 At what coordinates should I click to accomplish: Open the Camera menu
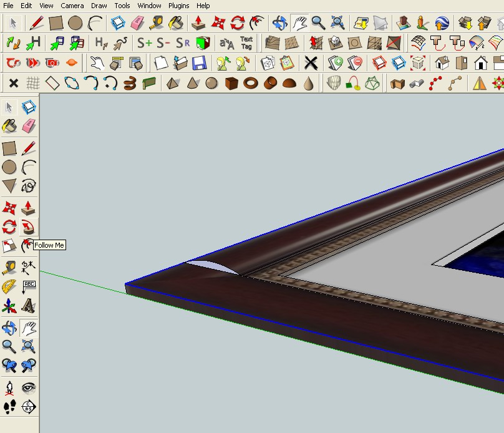coord(72,6)
